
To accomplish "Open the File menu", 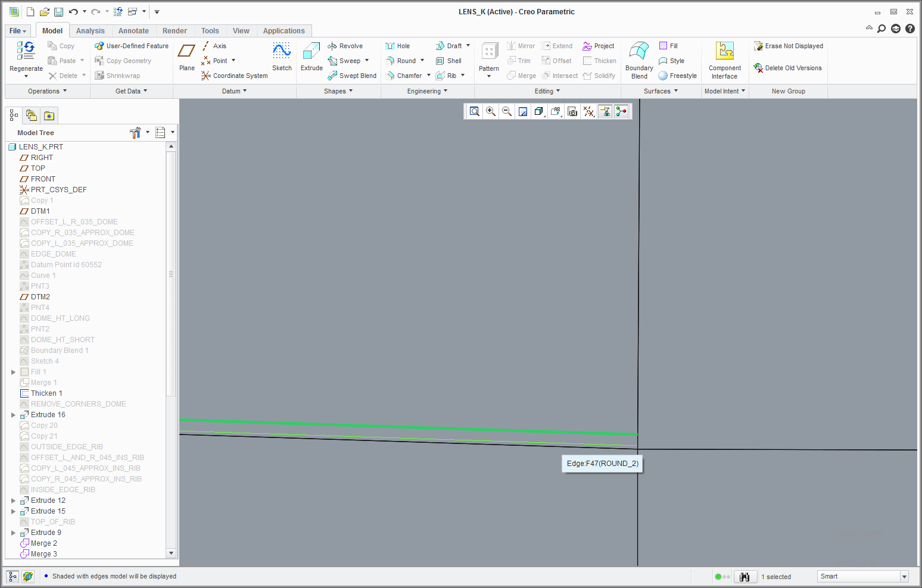I will [x=18, y=31].
